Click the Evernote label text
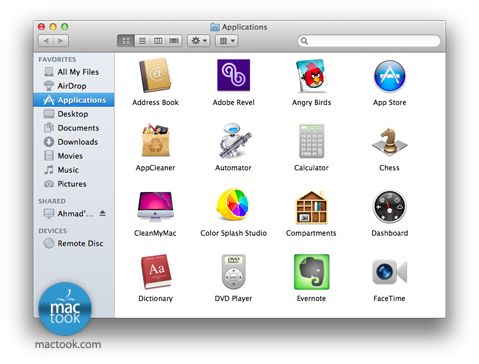This screenshot has height=364, width=479. coord(311,299)
